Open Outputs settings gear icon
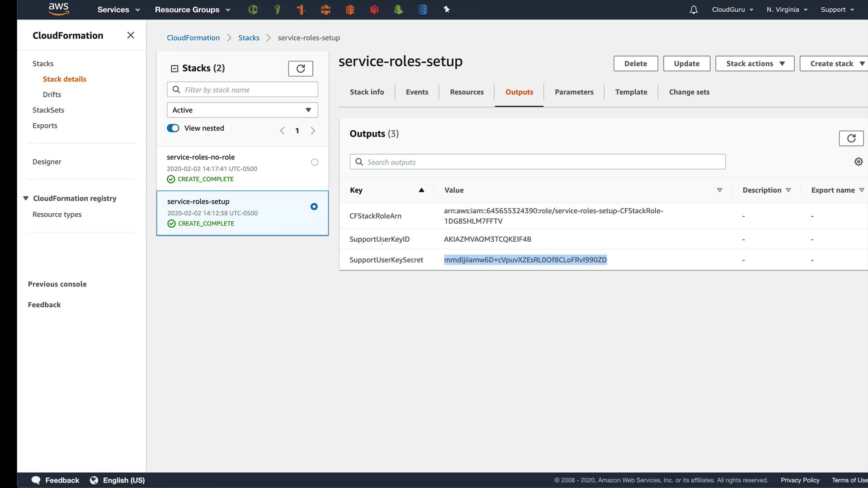Screen dimensions: 868x488 (x=859, y=162)
